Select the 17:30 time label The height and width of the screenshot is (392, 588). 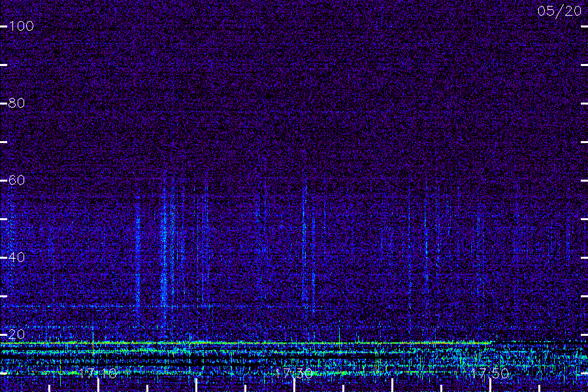(293, 373)
